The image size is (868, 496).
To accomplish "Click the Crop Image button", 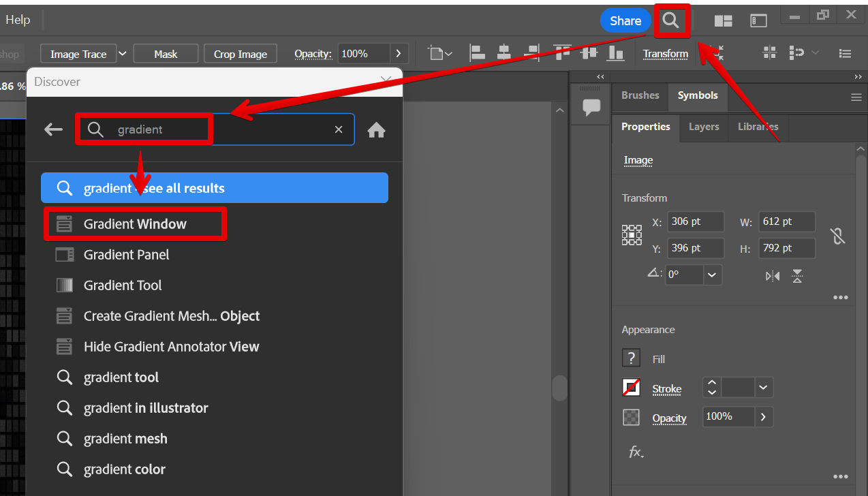I will click(x=240, y=54).
